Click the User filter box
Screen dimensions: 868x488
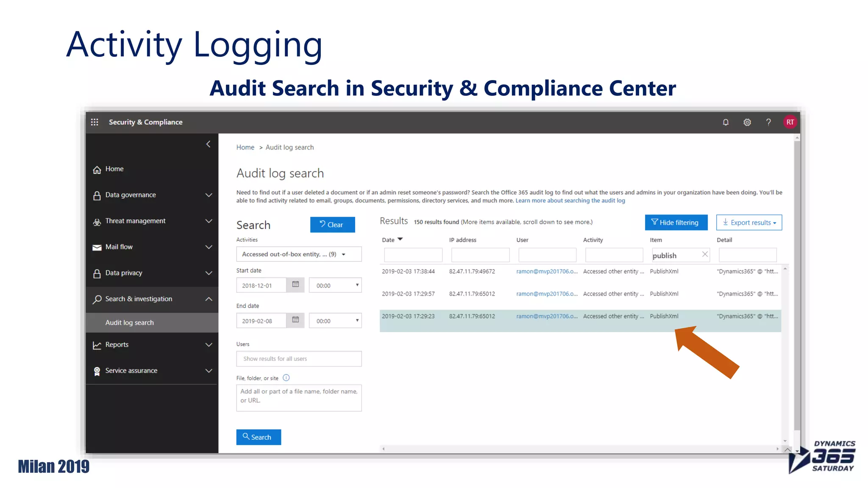(547, 255)
